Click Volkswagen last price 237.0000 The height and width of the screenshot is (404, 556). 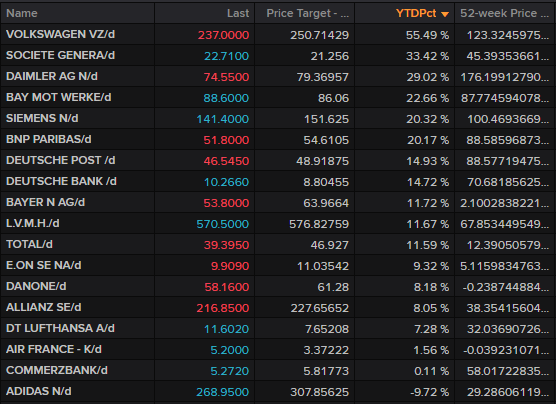coord(223,35)
